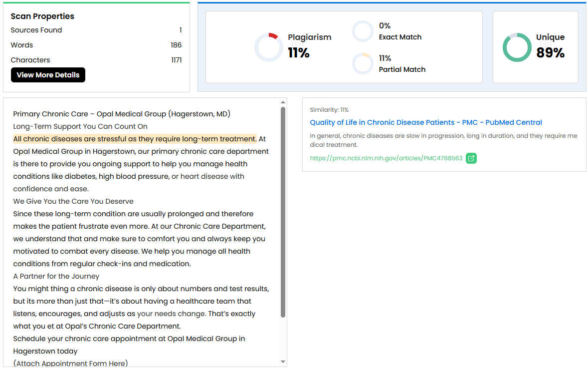Click the '(Attach Appointment Form Here)' line
The height and width of the screenshot is (368, 588).
70,363
